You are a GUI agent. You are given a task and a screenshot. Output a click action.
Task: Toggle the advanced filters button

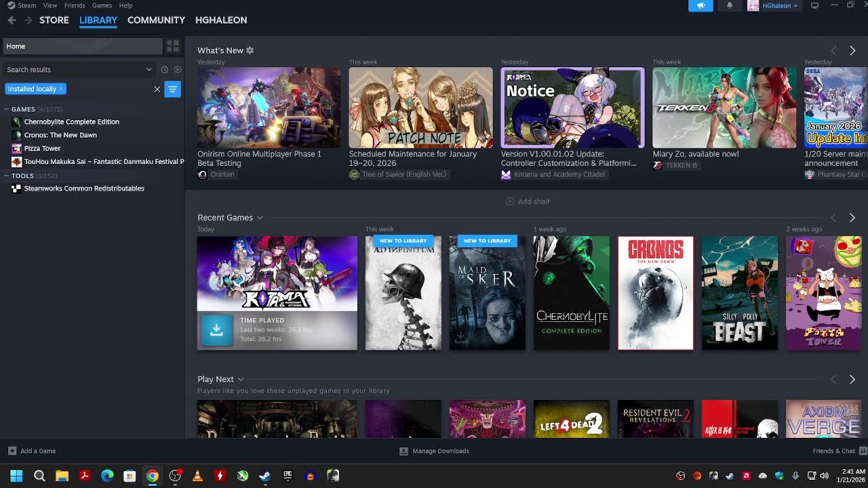pyautogui.click(x=173, y=89)
